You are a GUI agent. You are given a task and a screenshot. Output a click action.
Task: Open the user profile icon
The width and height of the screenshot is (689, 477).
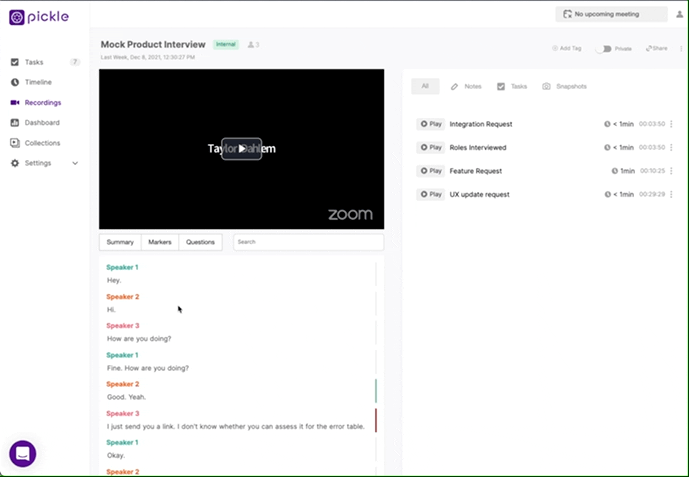click(679, 14)
